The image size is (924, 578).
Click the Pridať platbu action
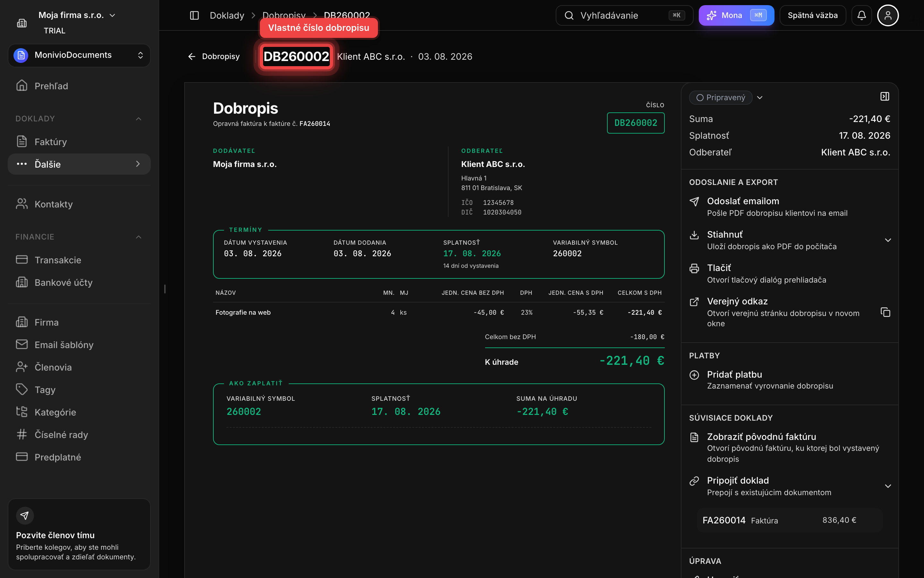(x=790, y=380)
